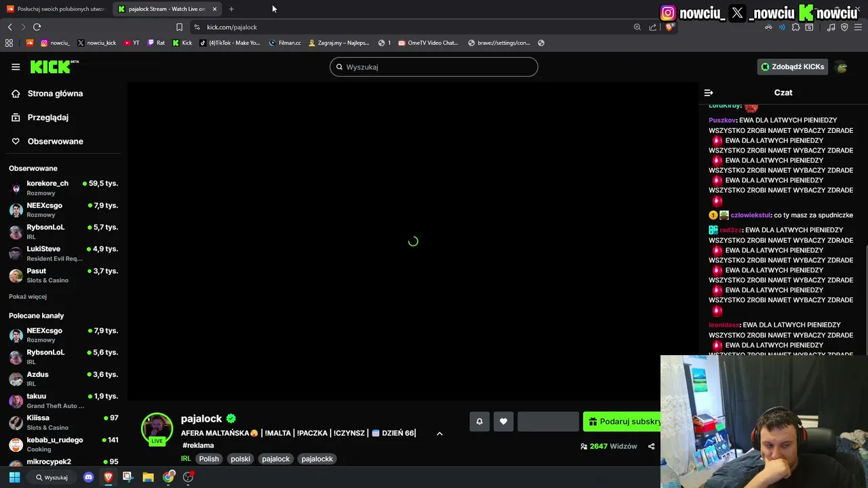Open korekore_ch followed channel
This screenshot has height=488, width=868.
pyautogui.click(x=64, y=188)
